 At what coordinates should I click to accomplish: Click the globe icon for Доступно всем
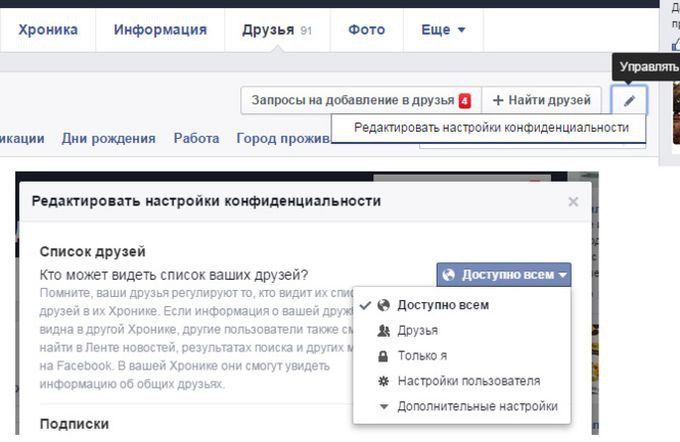click(383, 305)
